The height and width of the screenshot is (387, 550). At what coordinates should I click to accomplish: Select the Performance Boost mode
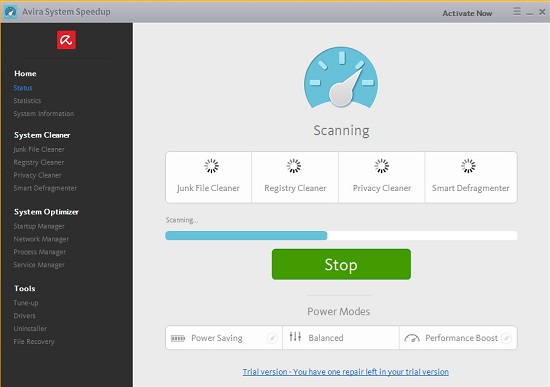point(458,338)
